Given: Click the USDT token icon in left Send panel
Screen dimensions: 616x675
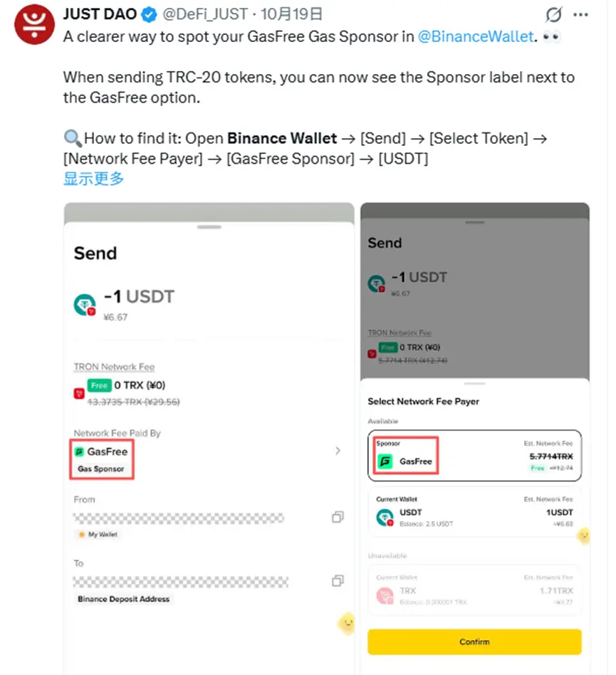Looking at the screenshot, I should tap(85, 304).
